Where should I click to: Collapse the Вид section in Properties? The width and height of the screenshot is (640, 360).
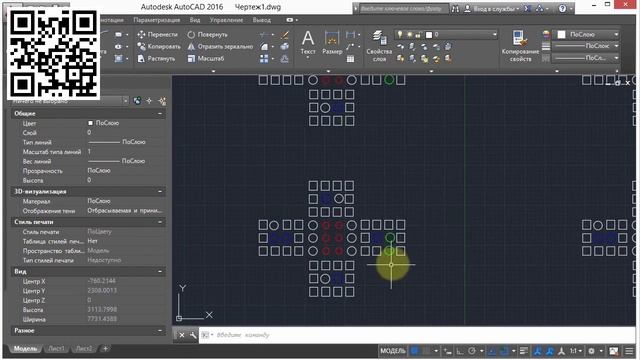click(x=160, y=271)
